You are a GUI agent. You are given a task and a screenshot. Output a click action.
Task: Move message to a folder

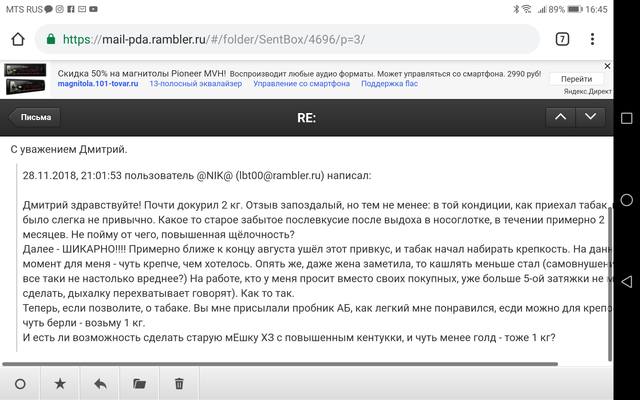139,384
